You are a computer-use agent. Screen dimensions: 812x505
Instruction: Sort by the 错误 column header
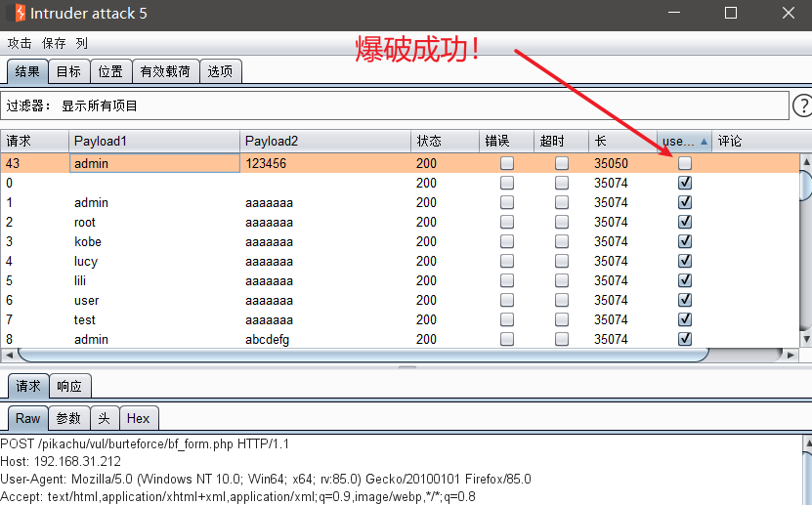coord(506,141)
